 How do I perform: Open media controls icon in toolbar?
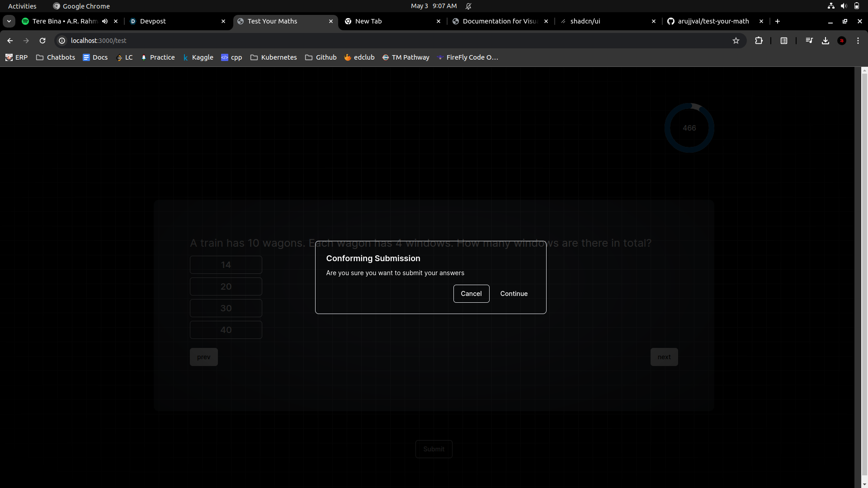[809, 41]
